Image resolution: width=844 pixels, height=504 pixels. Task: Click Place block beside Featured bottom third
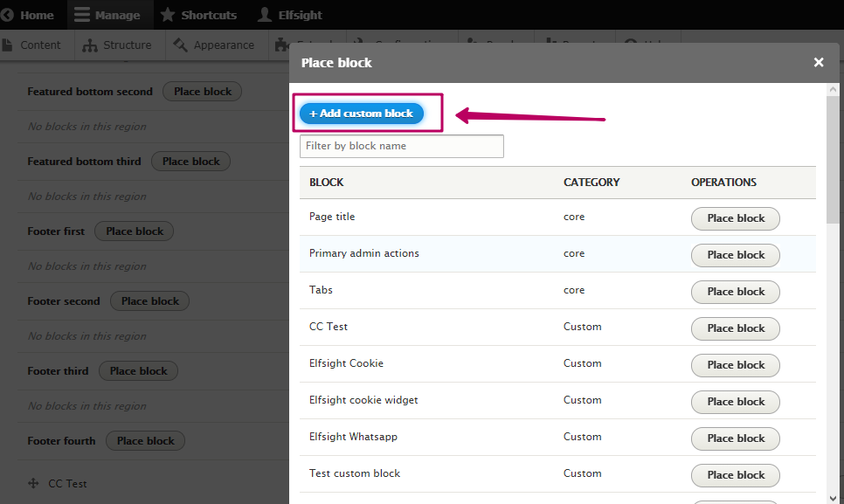(191, 162)
